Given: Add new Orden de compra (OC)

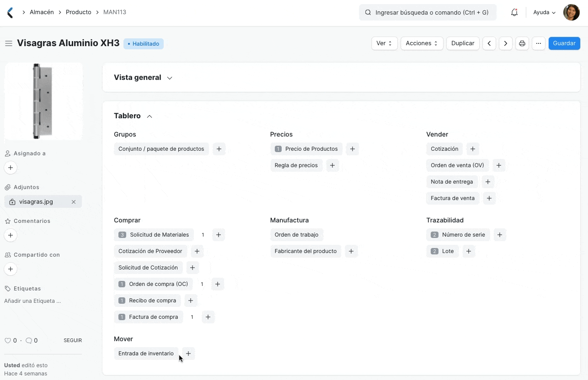Looking at the screenshot, I should tap(218, 284).
